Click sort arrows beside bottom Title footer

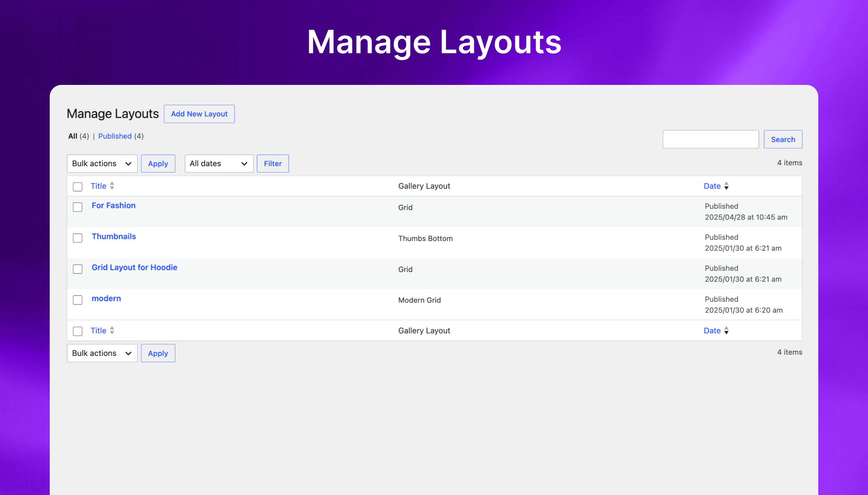pyautogui.click(x=112, y=331)
